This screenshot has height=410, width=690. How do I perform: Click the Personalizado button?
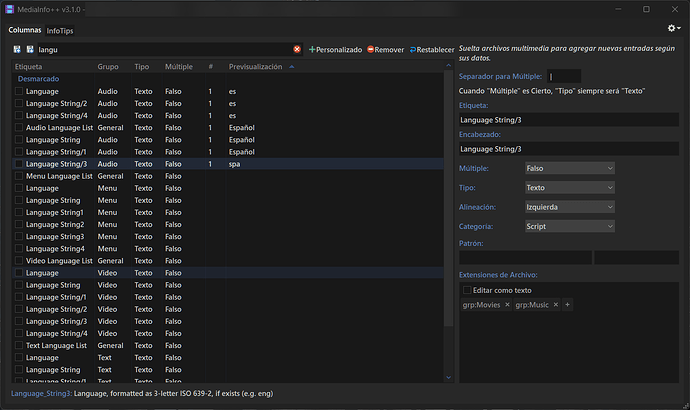click(x=335, y=49)
